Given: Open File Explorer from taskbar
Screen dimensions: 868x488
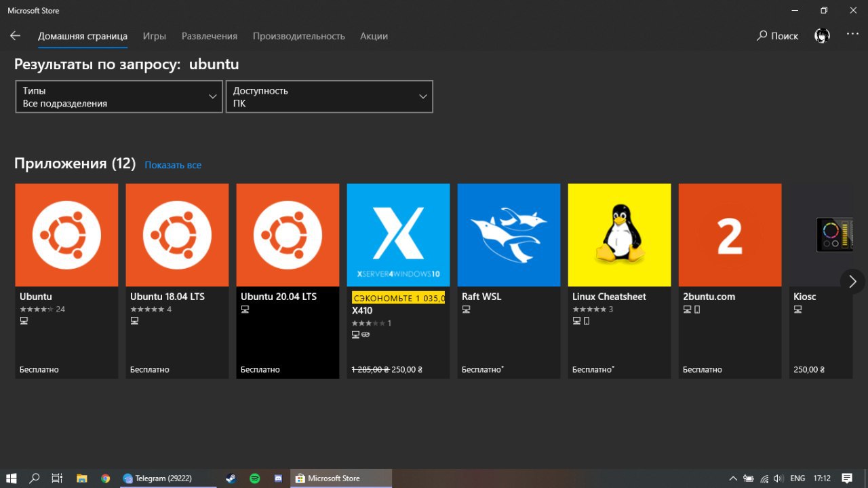Looking at the screenshot, I should pyautogui.click(x=81, y=478).
